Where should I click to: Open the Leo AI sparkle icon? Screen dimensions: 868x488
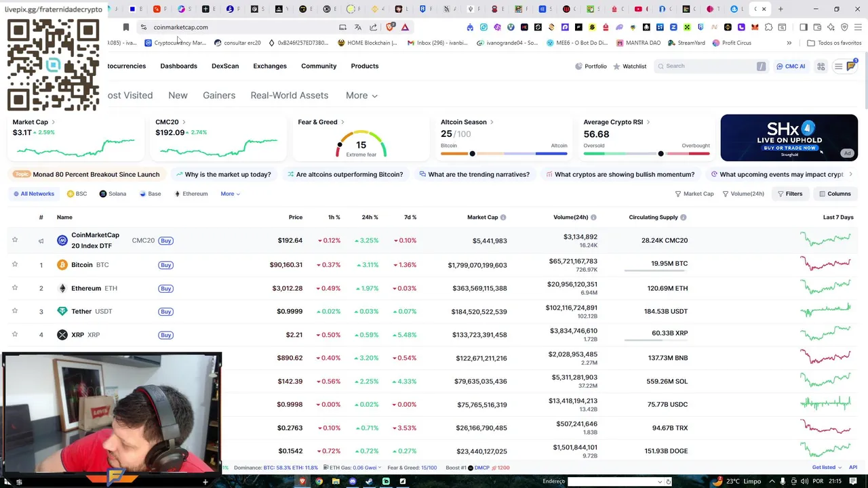[x=831, y=27]
